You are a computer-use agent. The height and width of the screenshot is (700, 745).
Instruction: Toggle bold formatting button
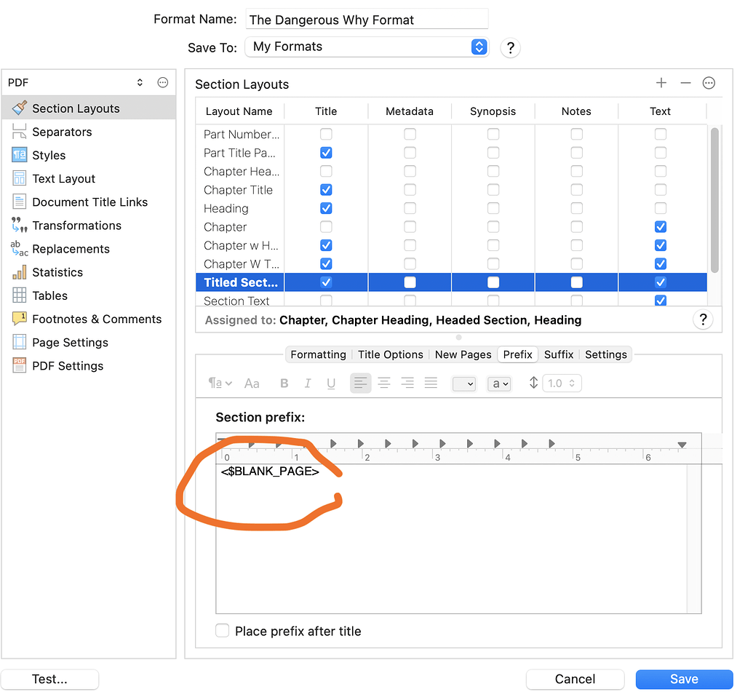pyautogui.click(x=284, y=383)
